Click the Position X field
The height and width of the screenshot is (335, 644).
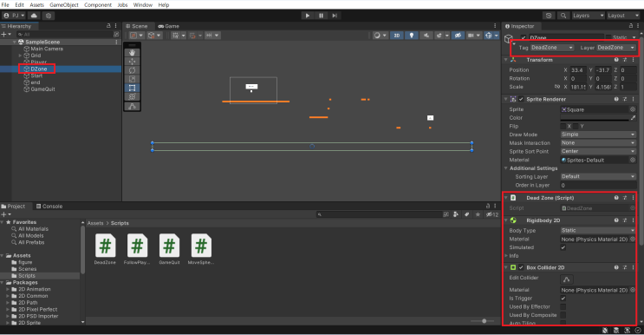pyautogui.click(x=578, y=70)
